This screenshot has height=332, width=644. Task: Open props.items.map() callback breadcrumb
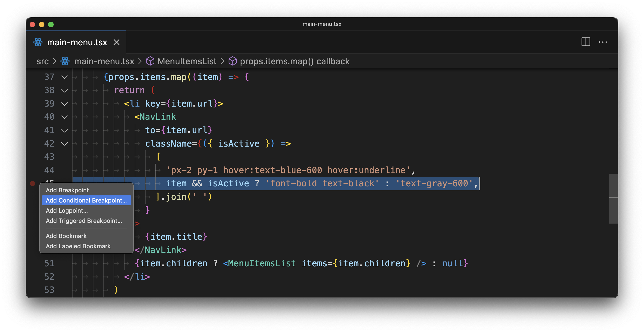294,61
